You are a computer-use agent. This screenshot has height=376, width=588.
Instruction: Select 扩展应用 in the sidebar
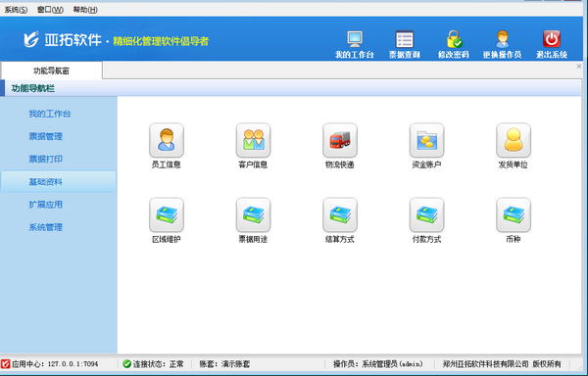point(45,205)
